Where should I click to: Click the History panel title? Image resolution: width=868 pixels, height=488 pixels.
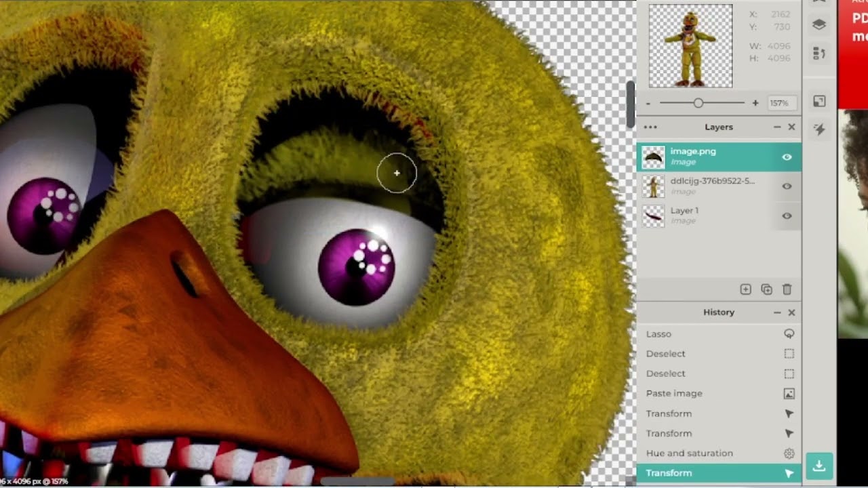click(719, 312)
